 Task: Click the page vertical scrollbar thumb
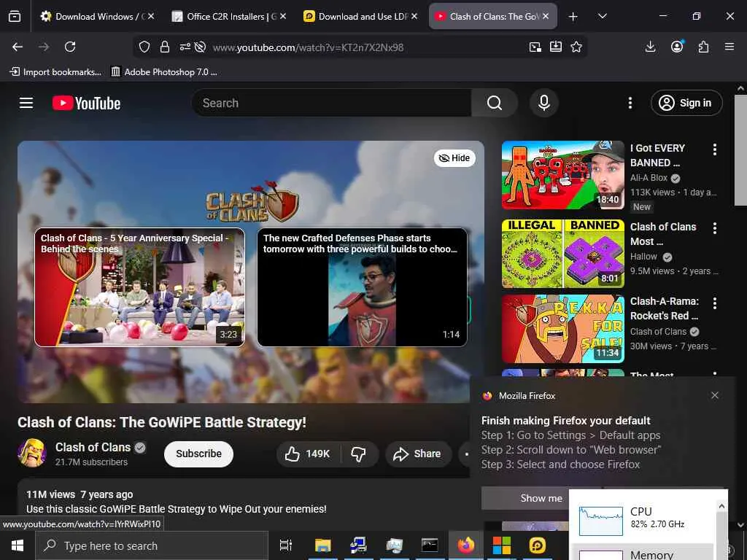740,150
